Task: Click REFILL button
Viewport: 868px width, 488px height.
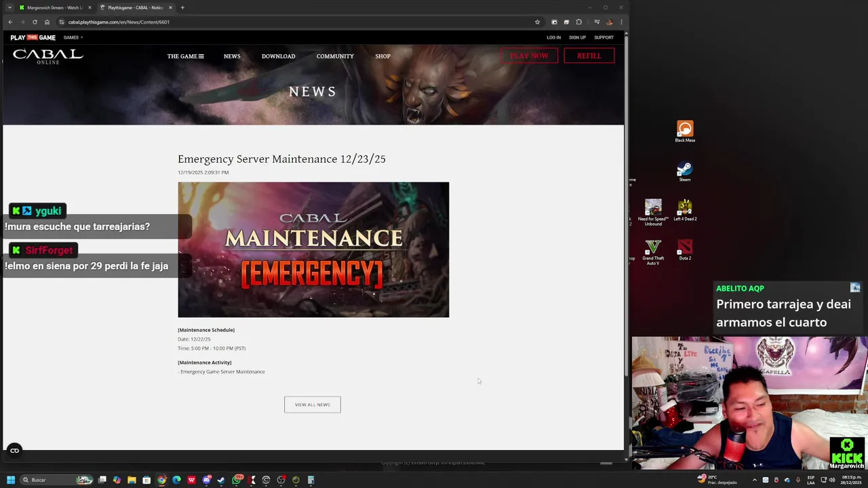Action: tap(589, 56)
